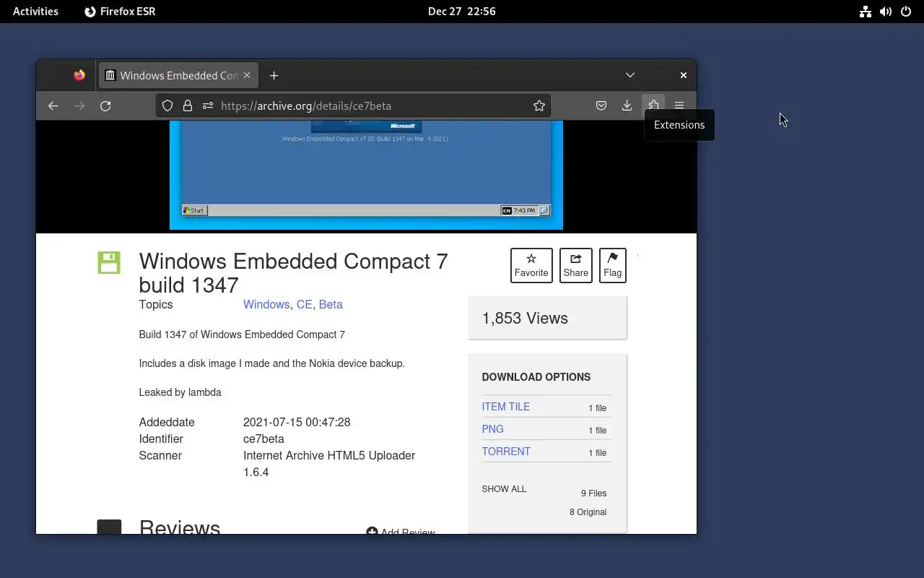Flag this archive item
Viewport: 924px width, 578px height.
point(612,265)
